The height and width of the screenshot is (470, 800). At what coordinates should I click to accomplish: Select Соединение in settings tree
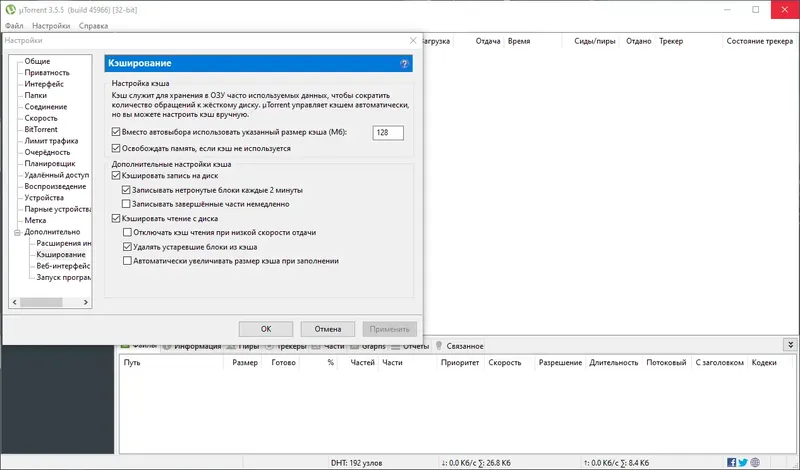click(x=45, y=107)
